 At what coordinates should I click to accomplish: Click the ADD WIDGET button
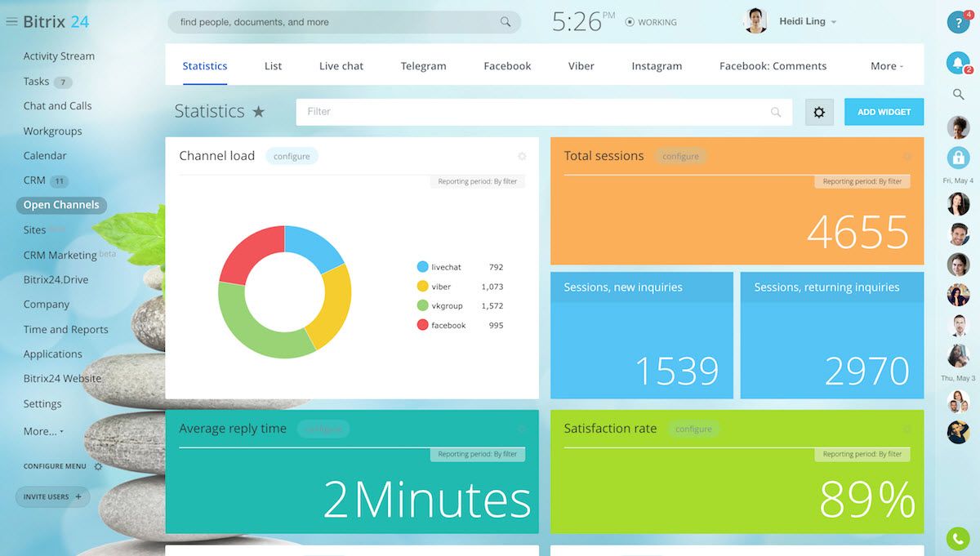tap(884, 112)
